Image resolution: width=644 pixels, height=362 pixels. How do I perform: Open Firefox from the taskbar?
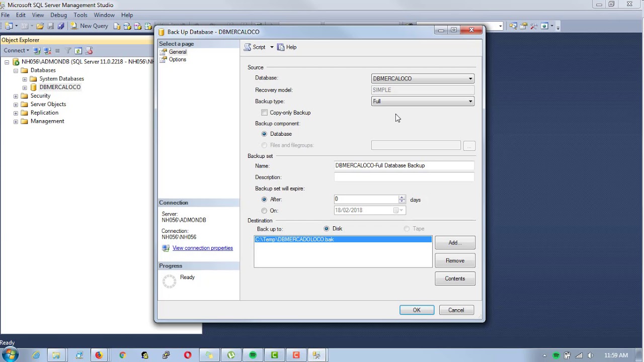point(99,355)
